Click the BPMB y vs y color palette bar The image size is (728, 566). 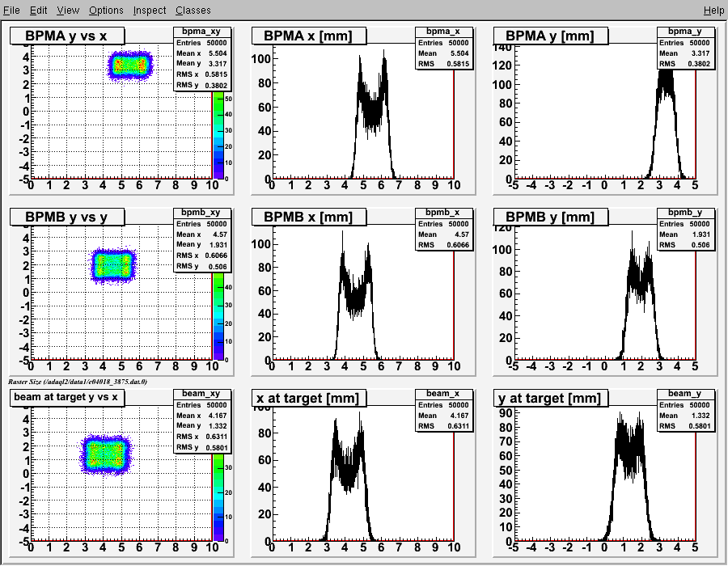click(x=218, y=316)
